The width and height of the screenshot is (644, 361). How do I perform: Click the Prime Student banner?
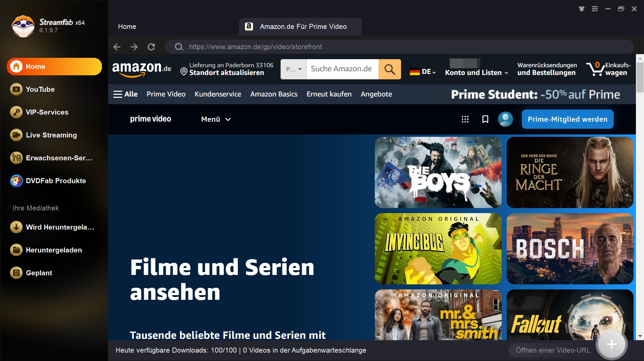535,94
